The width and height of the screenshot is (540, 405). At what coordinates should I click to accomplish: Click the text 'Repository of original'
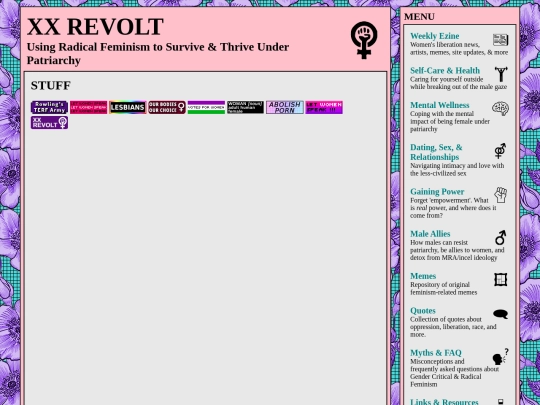(x=440, y=285)
